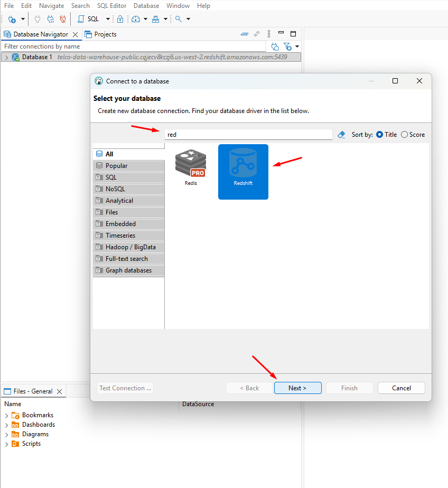The height and width of the screenshot is (488, 448).
Task: Open dropdown next to database tools icon
Action: tap(166, 20)
